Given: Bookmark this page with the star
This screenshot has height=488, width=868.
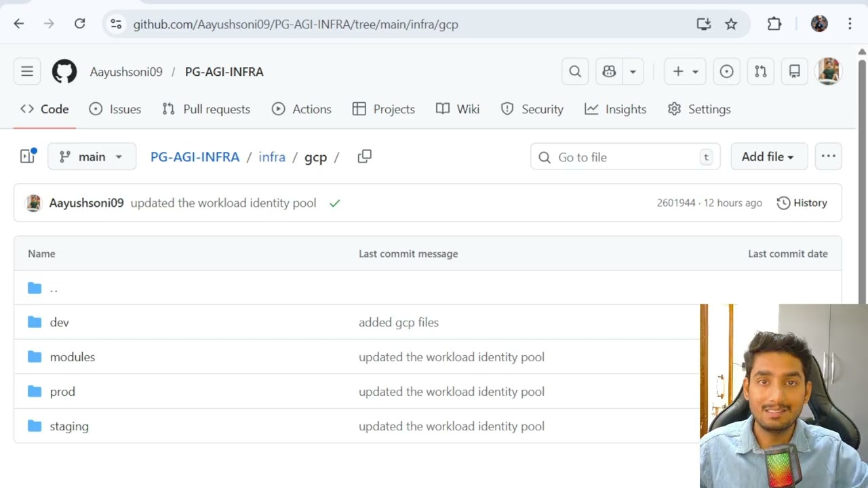Looking at the screenshot, I should (x=731, y=24).
